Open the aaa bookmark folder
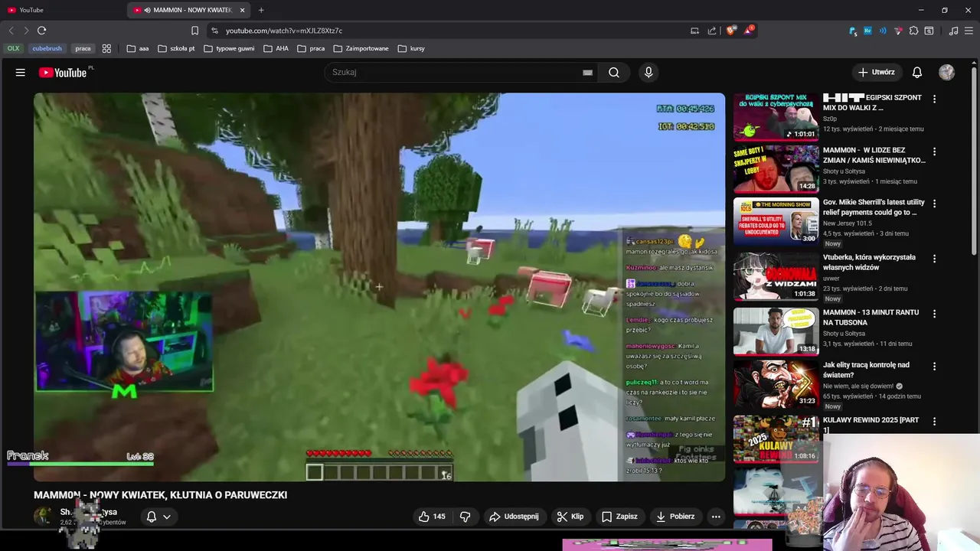This screenshot has height=551, width=980. (138, 48)
